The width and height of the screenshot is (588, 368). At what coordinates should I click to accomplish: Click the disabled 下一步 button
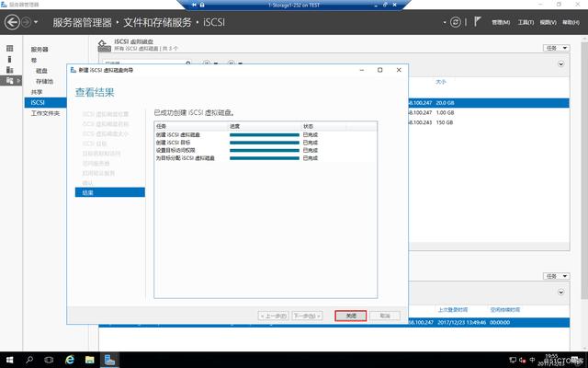pyautogui.click(x=307, y=316)
